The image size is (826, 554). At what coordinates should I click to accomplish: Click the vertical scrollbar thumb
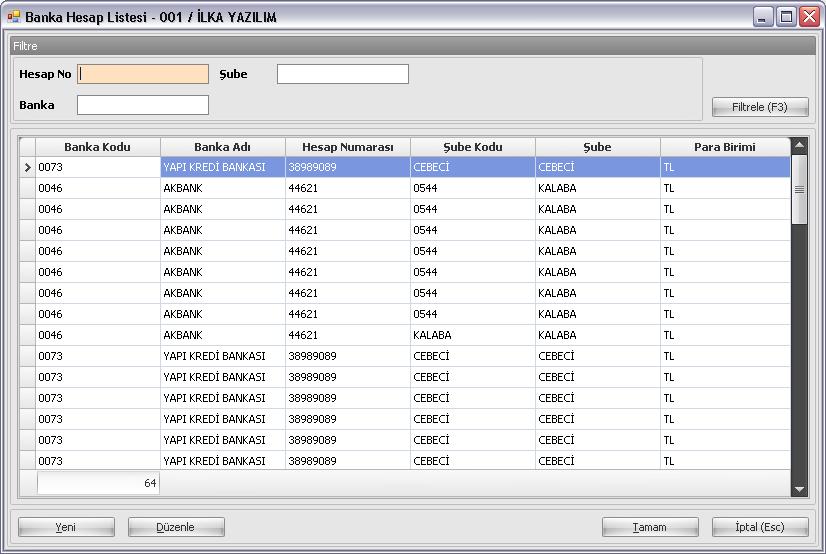coord(799,189)
